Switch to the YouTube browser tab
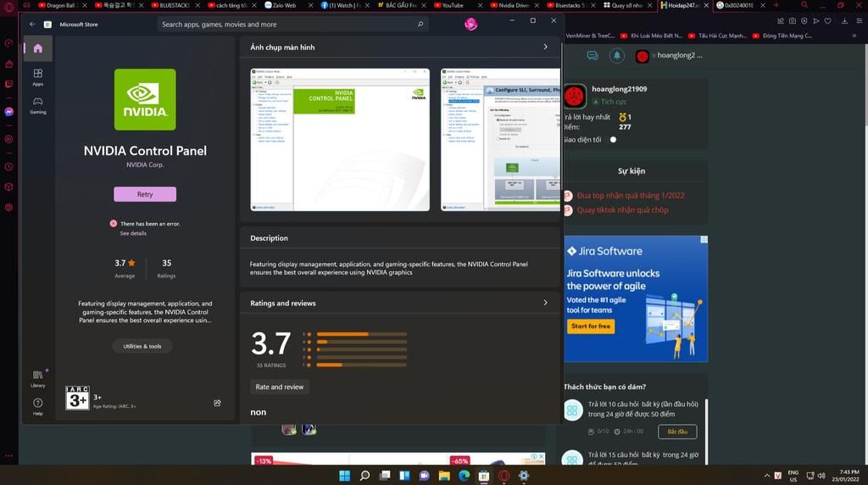The image size is (868, 485). (x=454, y=6)
